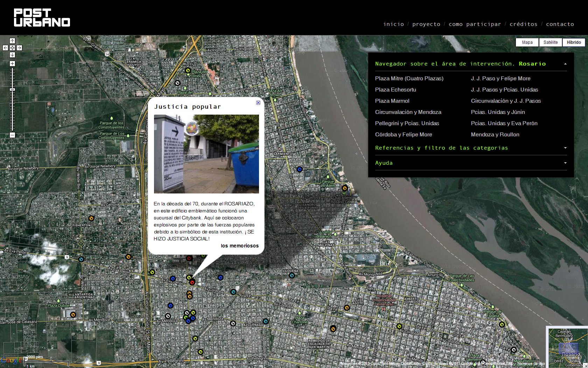Close the Justicia popular info popup
This screenshot has height=368, width=588.
point(258,103)
